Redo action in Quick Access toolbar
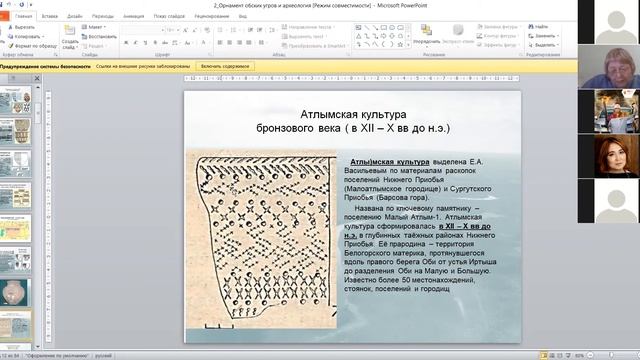This screenshot has width=640, height=360. coord(22,5)
